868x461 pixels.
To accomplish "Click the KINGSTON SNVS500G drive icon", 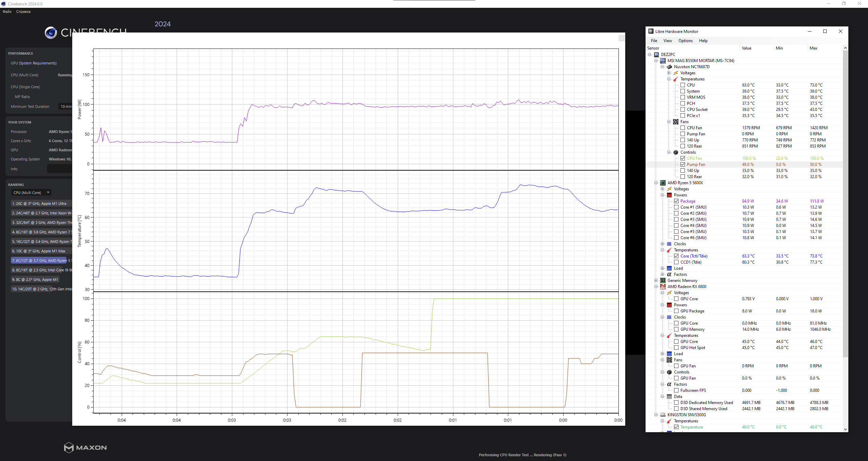I will (663, 415).
